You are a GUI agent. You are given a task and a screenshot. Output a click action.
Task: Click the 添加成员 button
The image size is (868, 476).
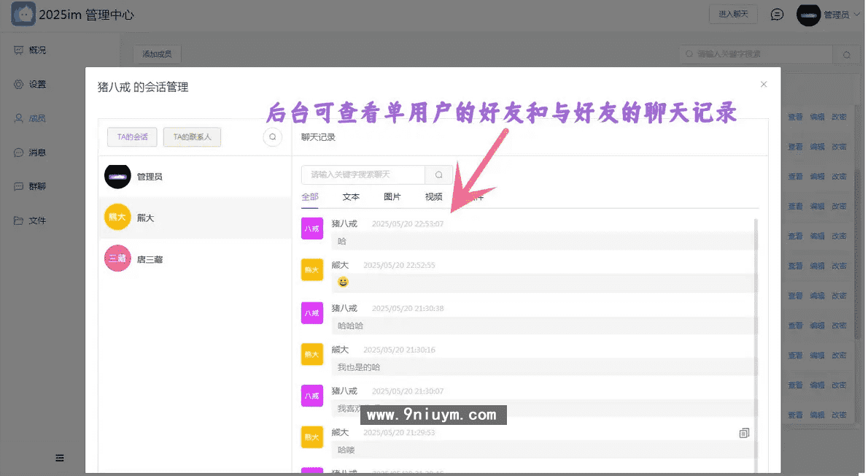click(157, 53)
